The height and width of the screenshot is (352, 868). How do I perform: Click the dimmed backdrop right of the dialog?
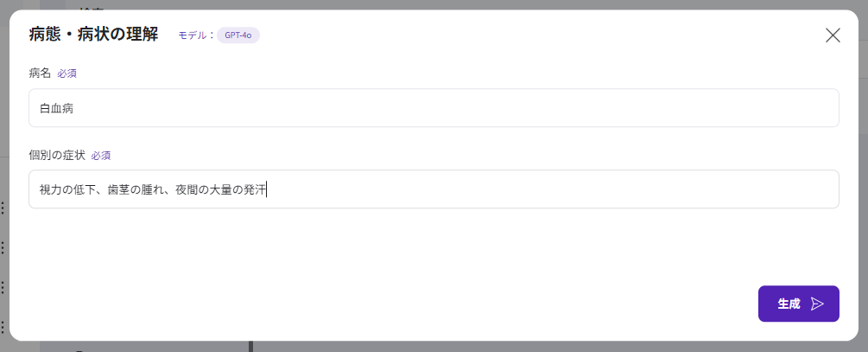(x=863, y=173)
